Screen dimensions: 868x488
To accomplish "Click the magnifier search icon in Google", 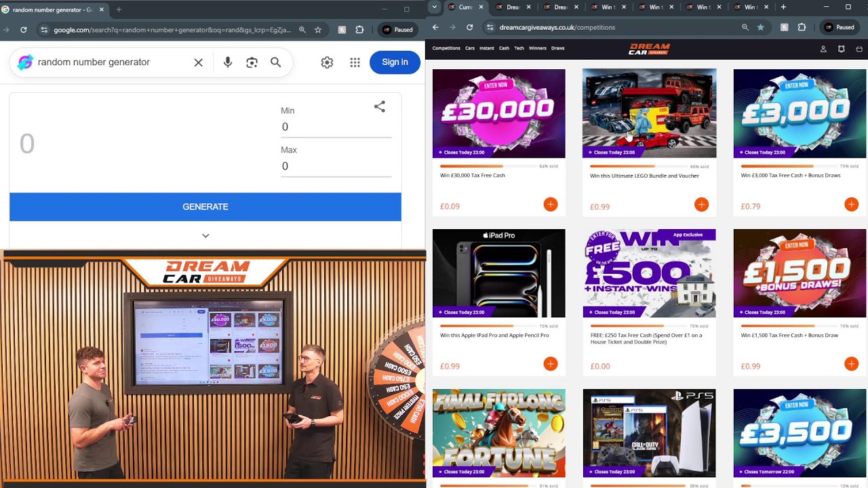I will (276, 62).
